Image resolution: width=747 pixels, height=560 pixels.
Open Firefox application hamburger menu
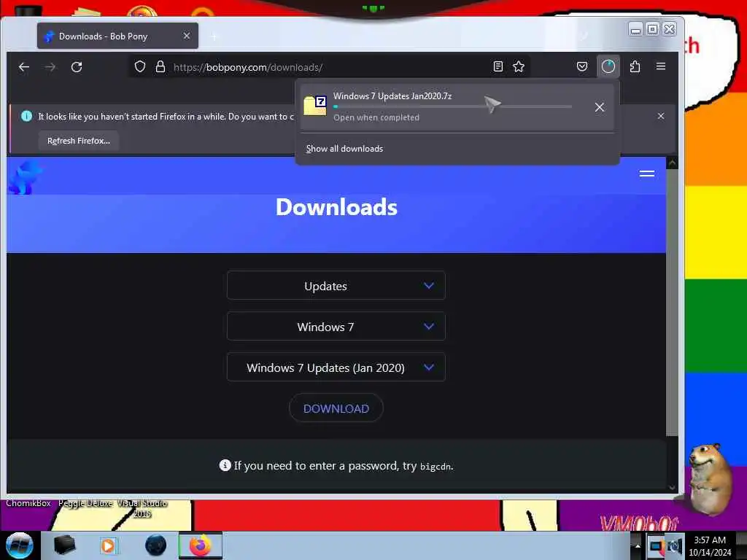[x=661, y=66]
